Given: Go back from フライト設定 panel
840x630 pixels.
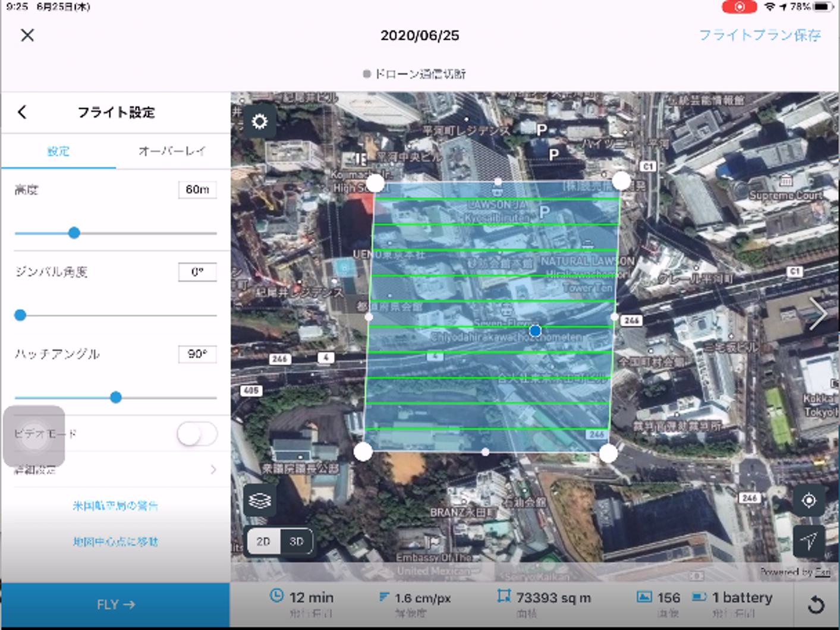Looking at the screenshot, I should (23, 112).
